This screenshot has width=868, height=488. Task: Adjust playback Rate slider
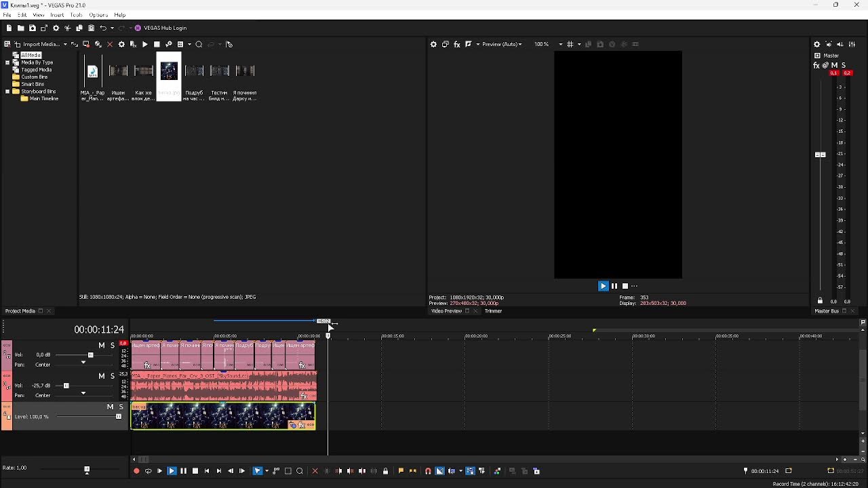87,469
